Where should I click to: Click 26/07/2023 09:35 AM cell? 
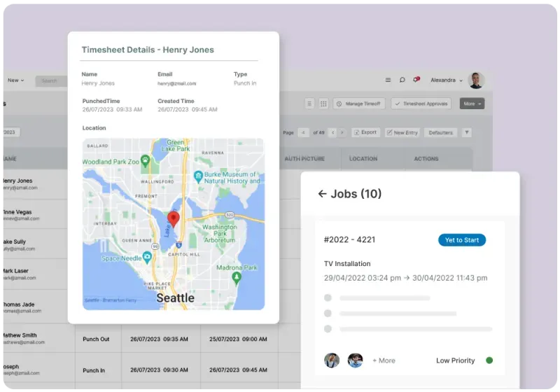pos(159,339)
